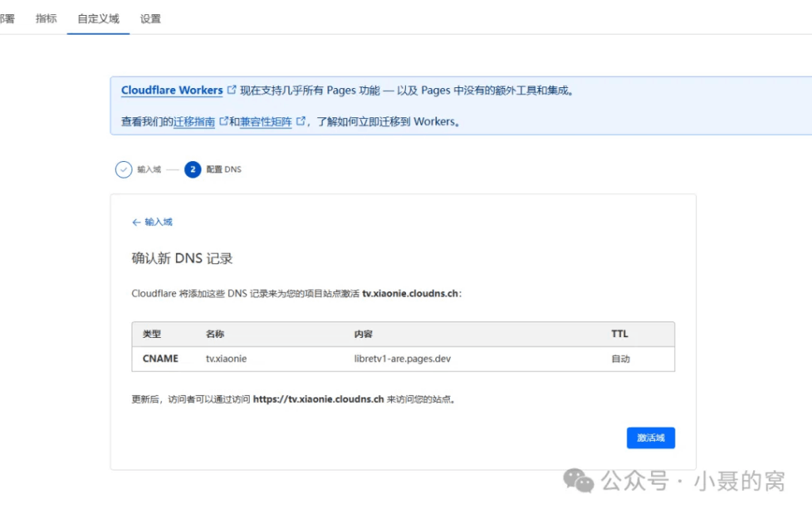Click the 配置 DNS step label

(224, 170)
